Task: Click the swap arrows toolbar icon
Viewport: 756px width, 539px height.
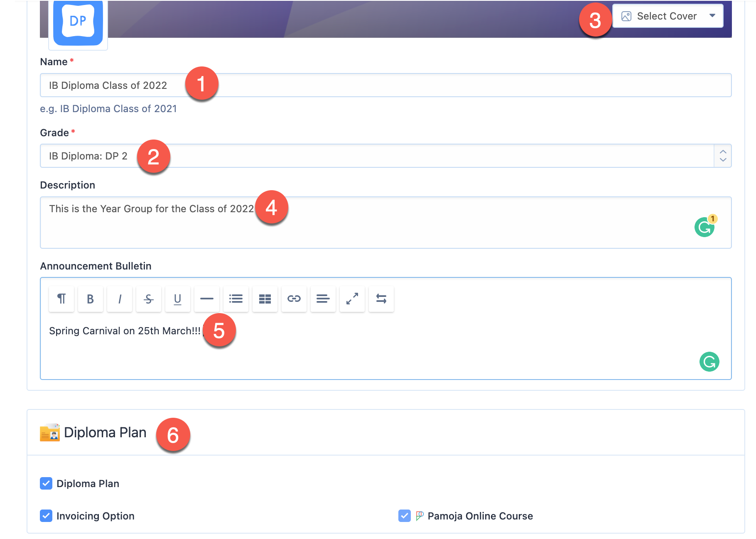Action: click(x=381, y=299)
